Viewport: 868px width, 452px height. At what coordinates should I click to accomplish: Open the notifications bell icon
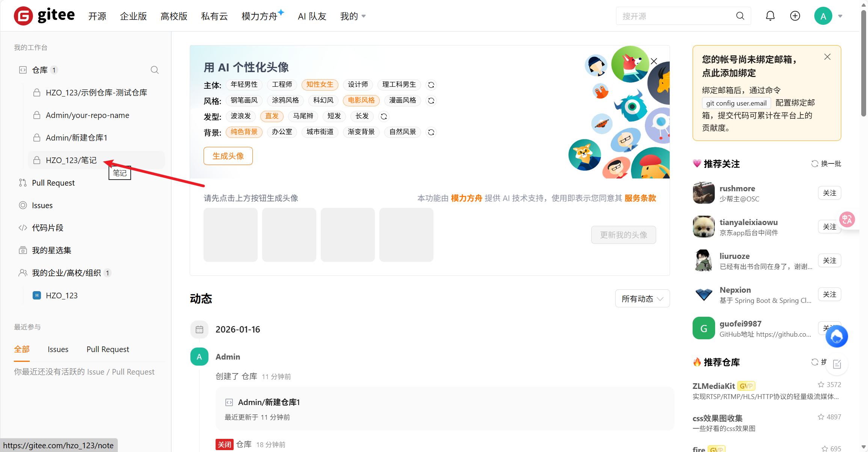point(770,15)
